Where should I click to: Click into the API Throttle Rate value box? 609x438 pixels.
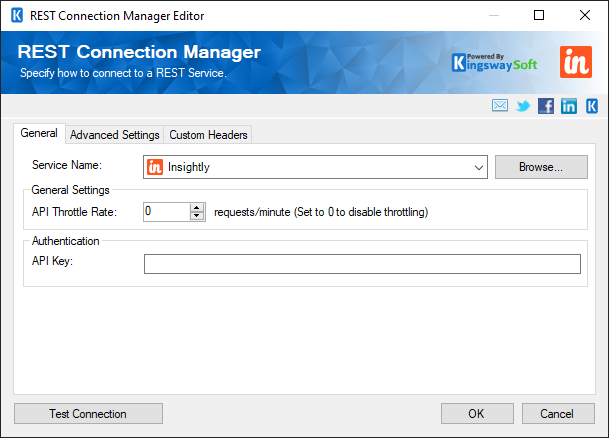pos(167,212)
